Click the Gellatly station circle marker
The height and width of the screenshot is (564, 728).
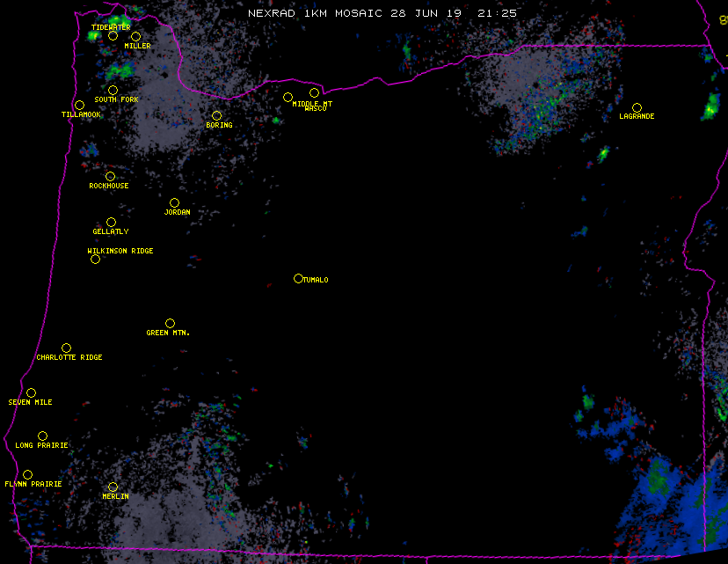(111, 222)
